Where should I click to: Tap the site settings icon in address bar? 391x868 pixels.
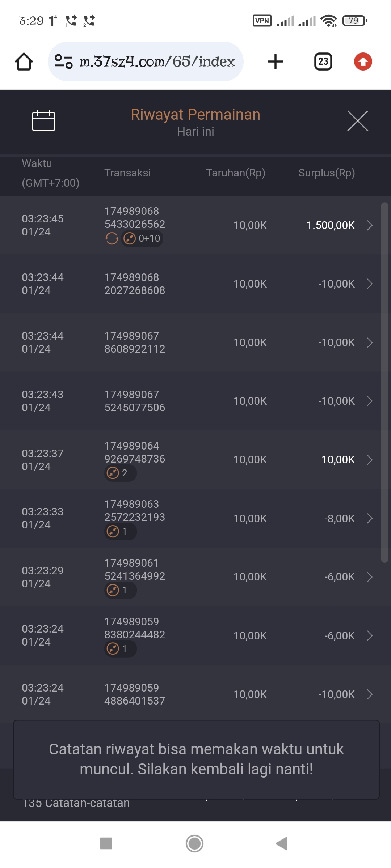(64, 61)
